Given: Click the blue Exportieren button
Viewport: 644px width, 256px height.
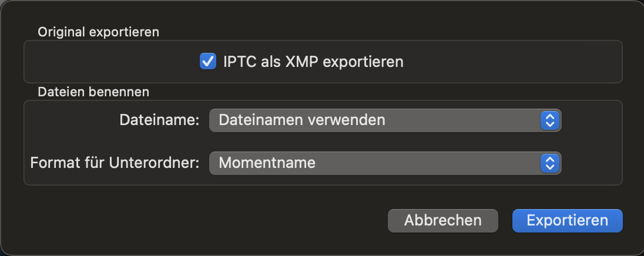Looking at the screenshot, I should point(567,221).
